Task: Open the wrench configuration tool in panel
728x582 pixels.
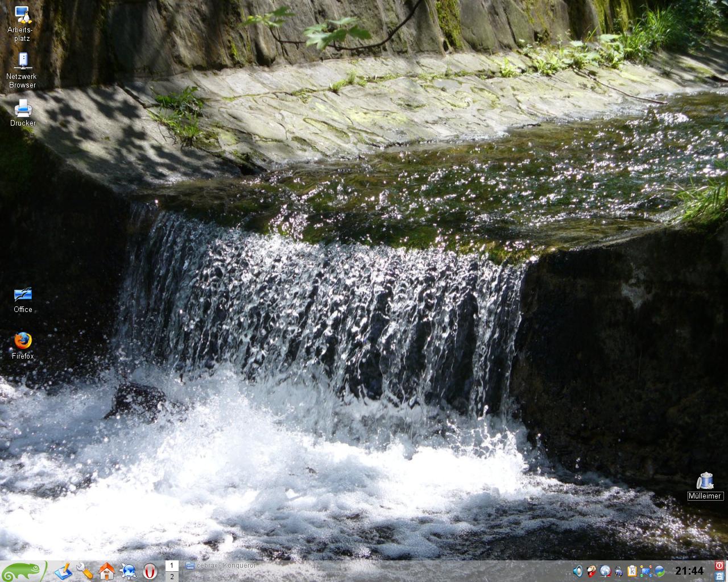Action: click(85, 571)
